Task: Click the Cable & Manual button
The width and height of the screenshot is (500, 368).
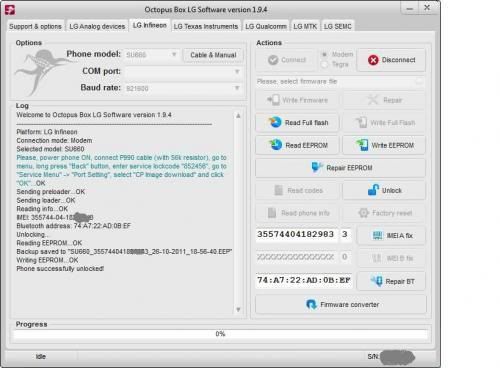Action: point(213,55)
